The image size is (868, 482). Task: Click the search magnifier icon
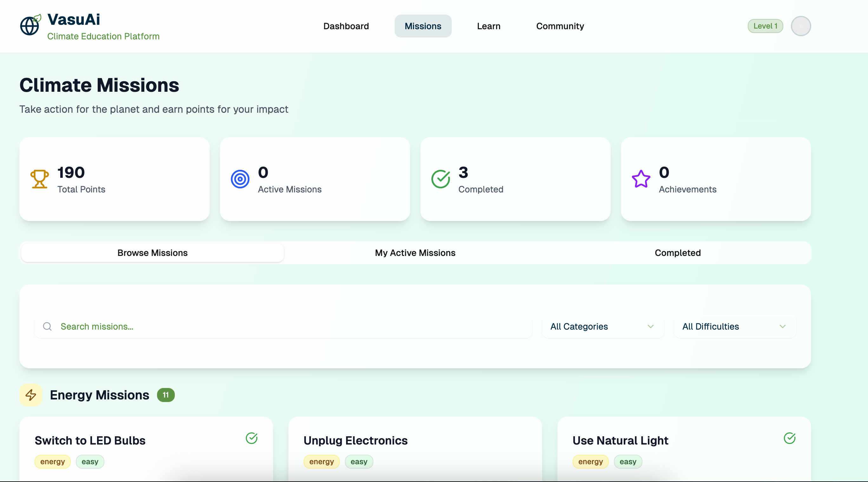tap(47, 326)
